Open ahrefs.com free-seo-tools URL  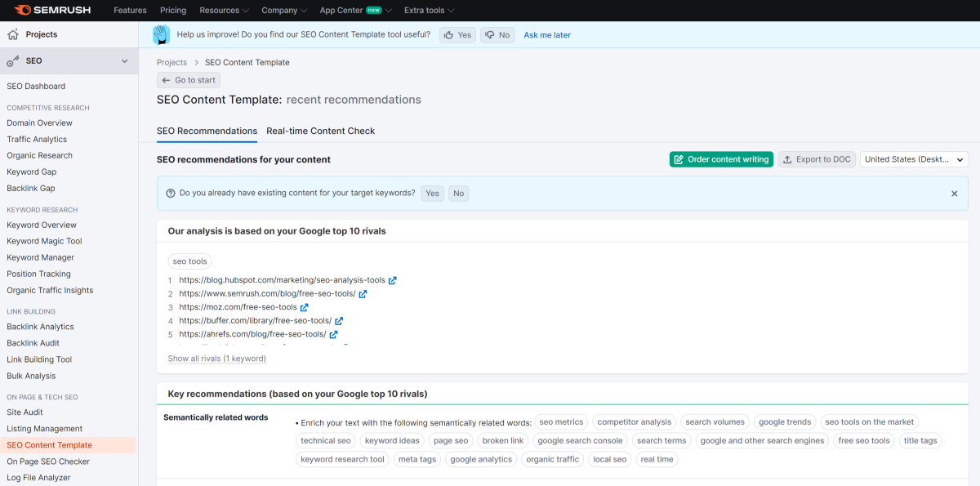pyautogui.click(x=252, y=334)
